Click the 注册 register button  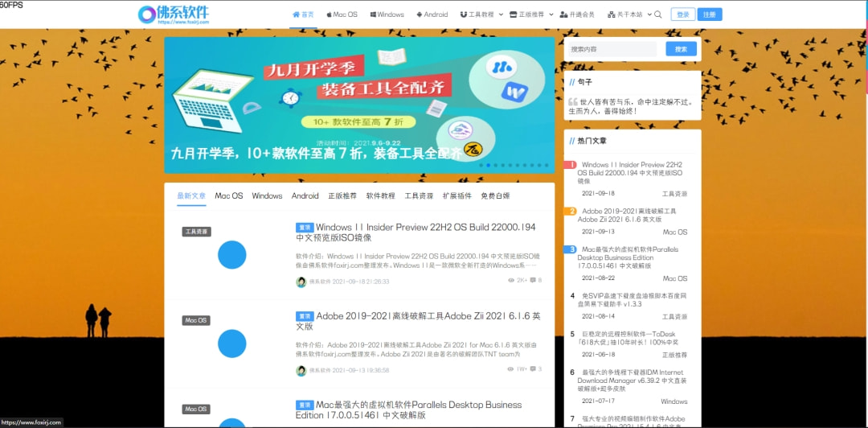point(710,14)
